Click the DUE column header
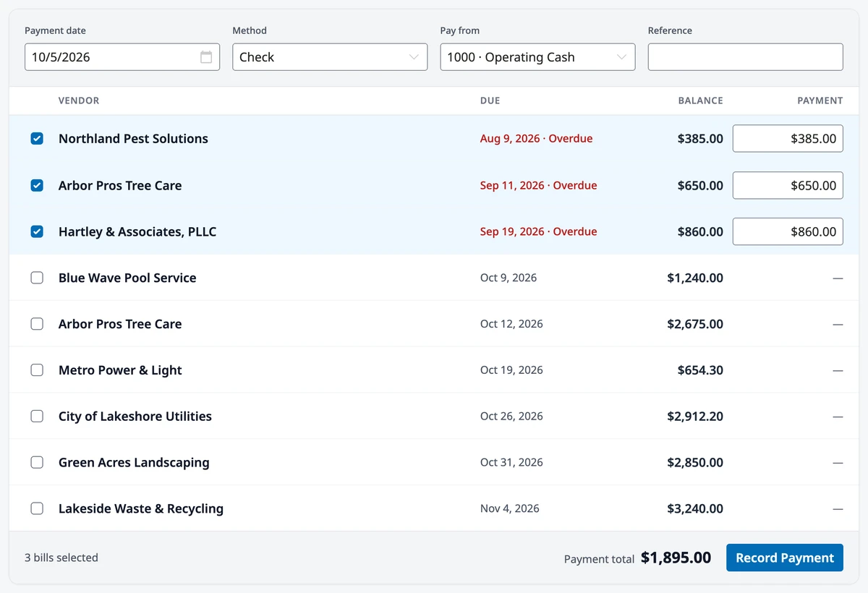 (490, 101)
